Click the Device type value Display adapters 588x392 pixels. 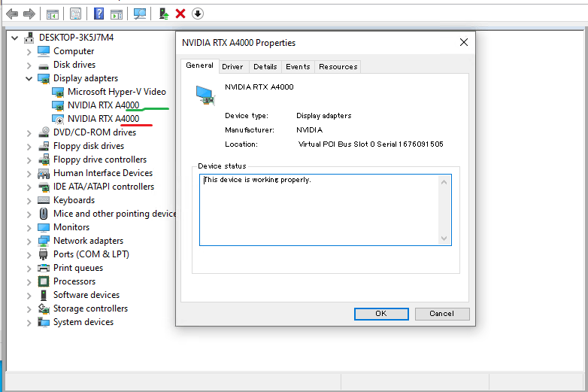[323, 116]
